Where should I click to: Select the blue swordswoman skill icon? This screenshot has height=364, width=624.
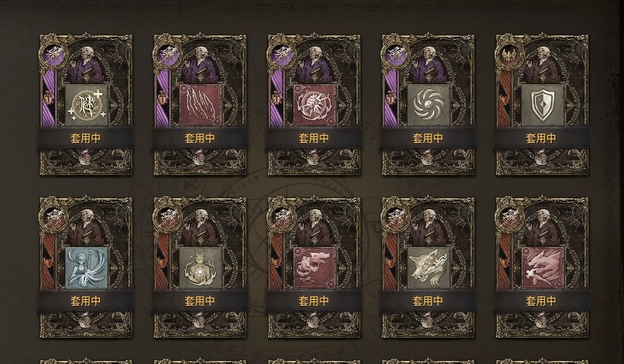(86, 267)
